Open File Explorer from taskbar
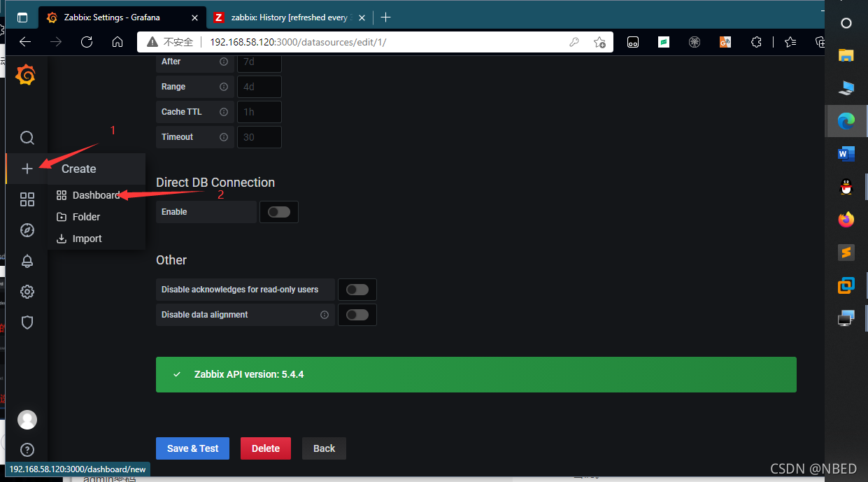 point(846,55)
